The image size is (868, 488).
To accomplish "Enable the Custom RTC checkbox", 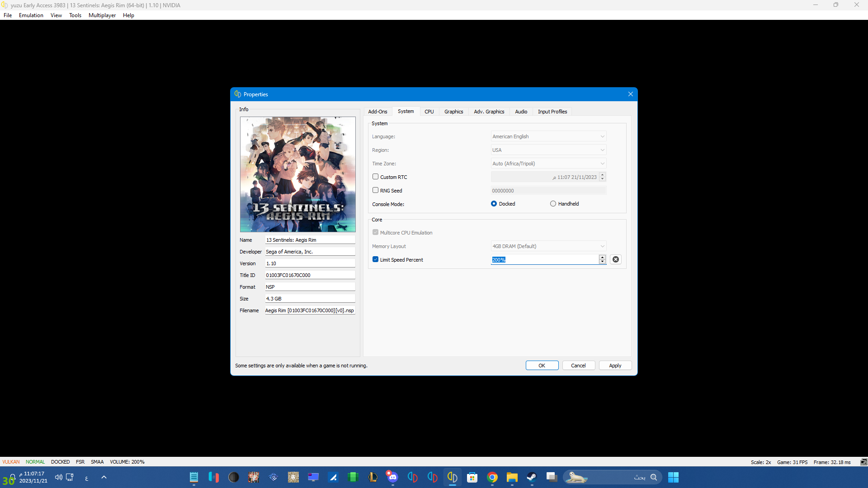I will [x=375, y=177].
